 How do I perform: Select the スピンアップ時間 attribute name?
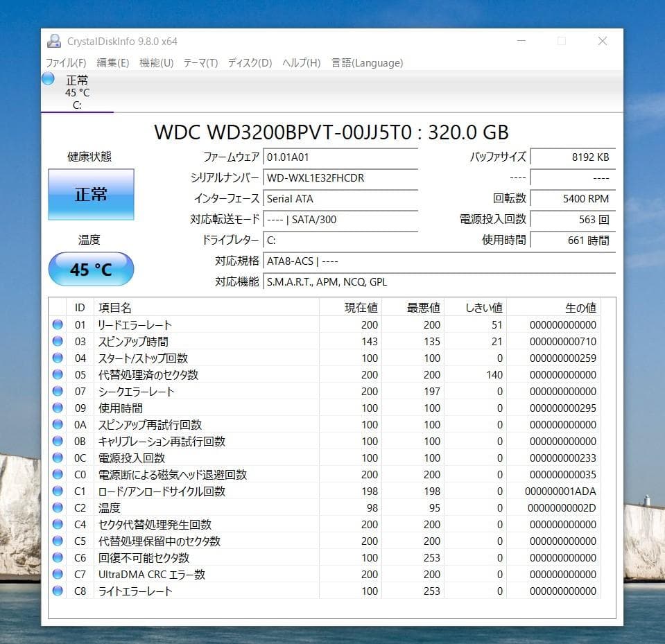point(133,341)
